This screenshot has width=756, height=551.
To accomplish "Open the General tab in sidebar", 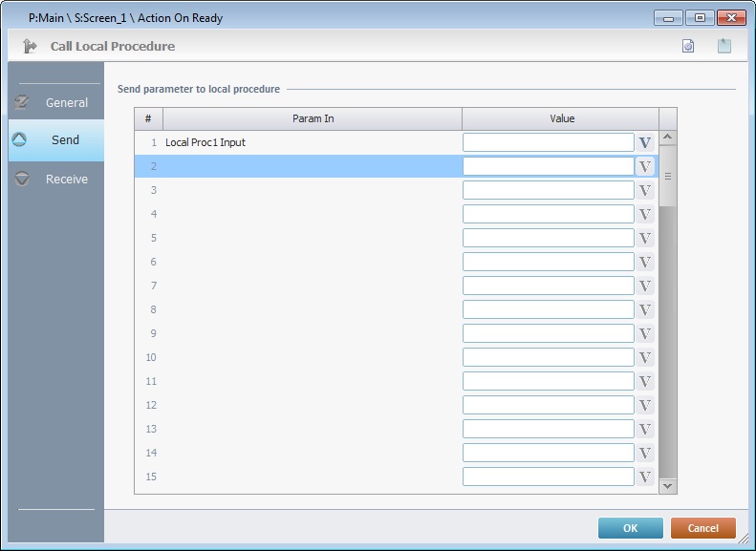I will coord(55,102).
